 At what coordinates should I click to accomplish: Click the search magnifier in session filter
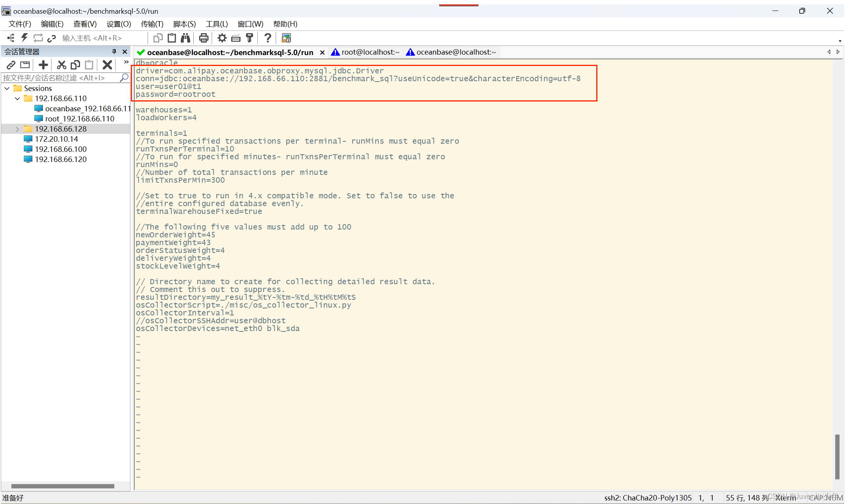(x=124, y=78)
